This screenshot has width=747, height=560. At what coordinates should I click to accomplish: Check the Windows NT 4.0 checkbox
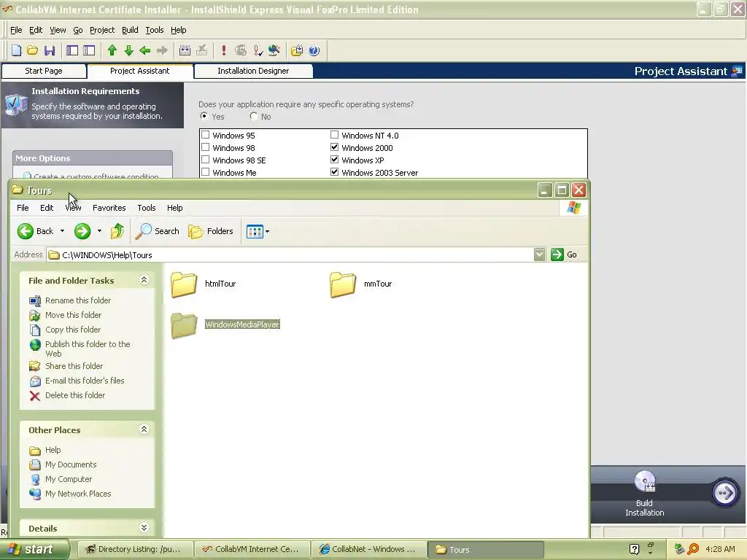(x=334, y=135)
